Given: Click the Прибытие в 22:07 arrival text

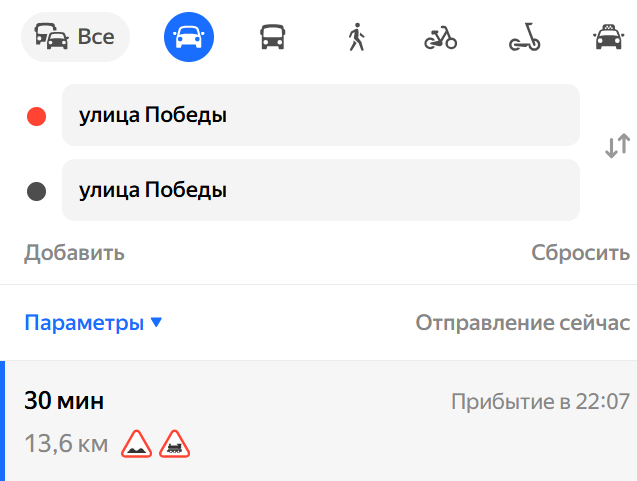Looking at the screenshot, I should coord(540,402).
